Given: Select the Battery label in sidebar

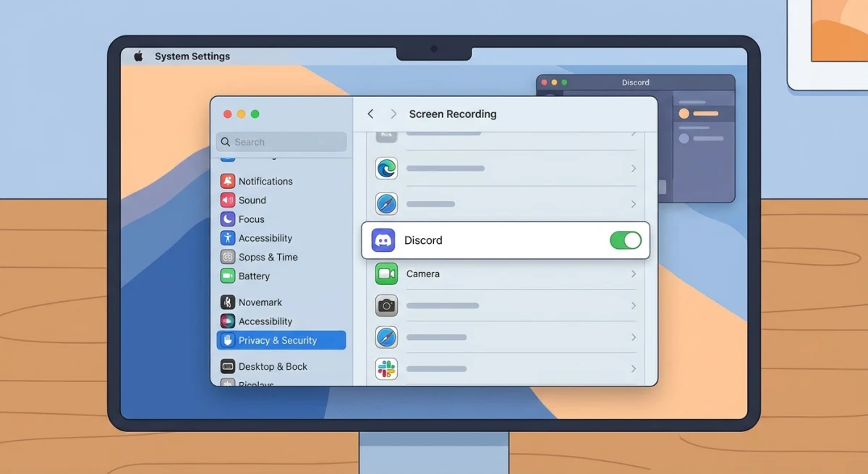Looking at the screenshot, I should (x=254, y=276).
